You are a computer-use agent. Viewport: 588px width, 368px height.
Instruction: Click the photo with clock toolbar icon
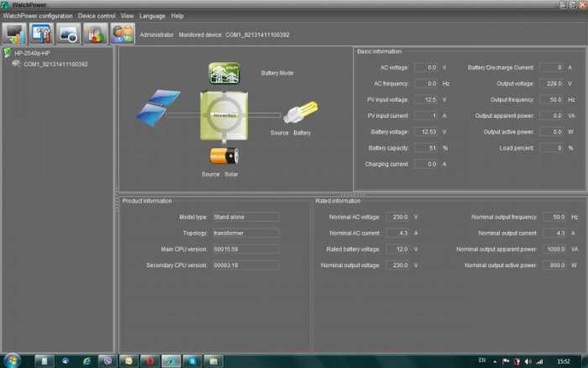click(x=68, y=34)
